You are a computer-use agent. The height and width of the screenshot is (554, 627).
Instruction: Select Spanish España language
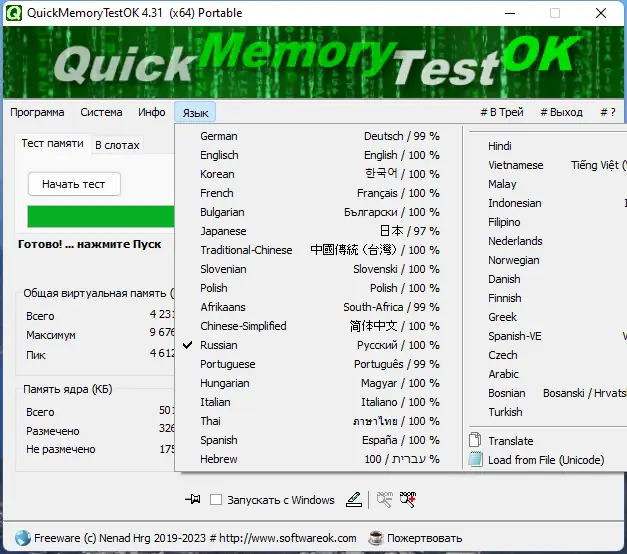pos(319,440)
